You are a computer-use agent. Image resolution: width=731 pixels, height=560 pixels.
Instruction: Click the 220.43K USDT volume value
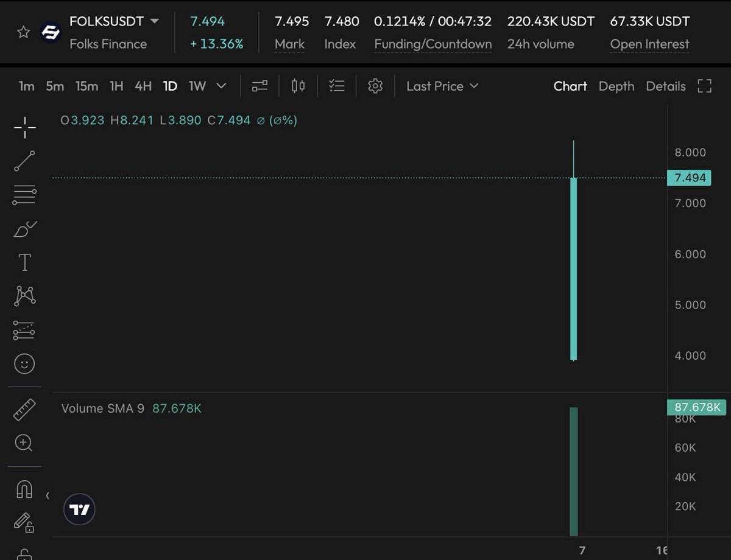(x=551, y=21)
